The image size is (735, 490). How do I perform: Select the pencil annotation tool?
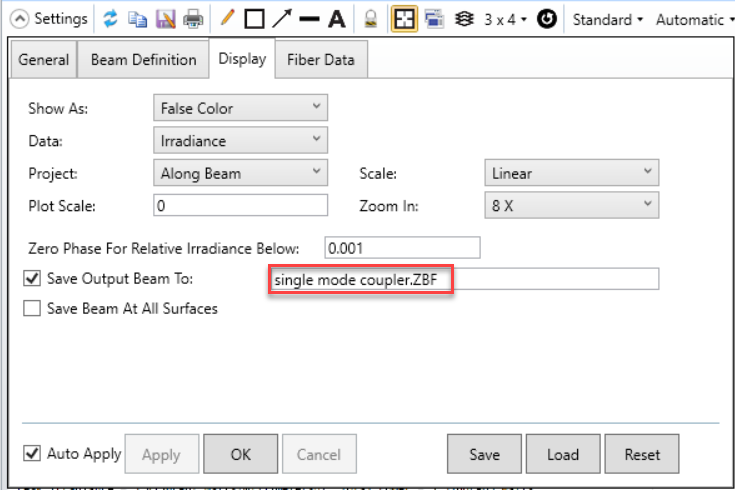(227, 19)
